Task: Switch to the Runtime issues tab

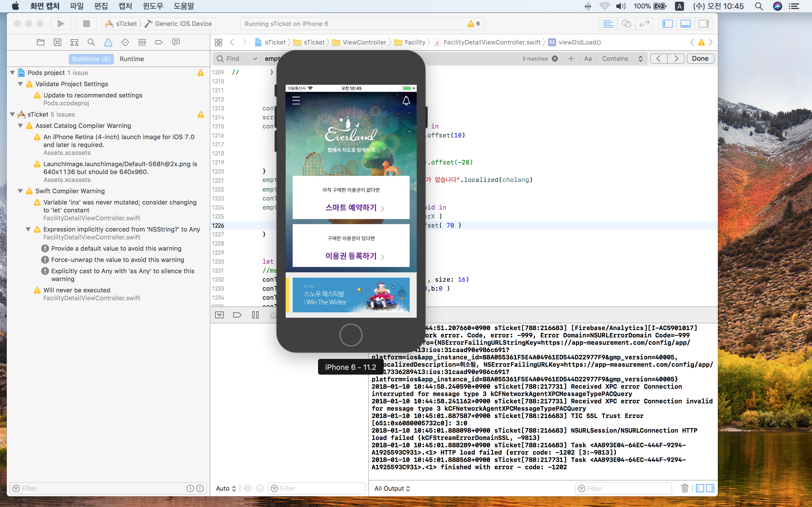Action: coord(132,59)
